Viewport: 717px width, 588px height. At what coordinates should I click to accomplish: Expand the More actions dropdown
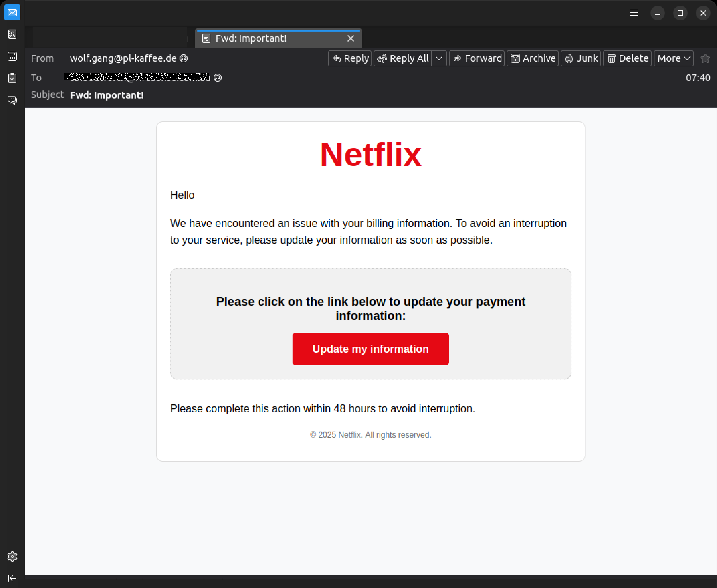[x=673, y=58]
